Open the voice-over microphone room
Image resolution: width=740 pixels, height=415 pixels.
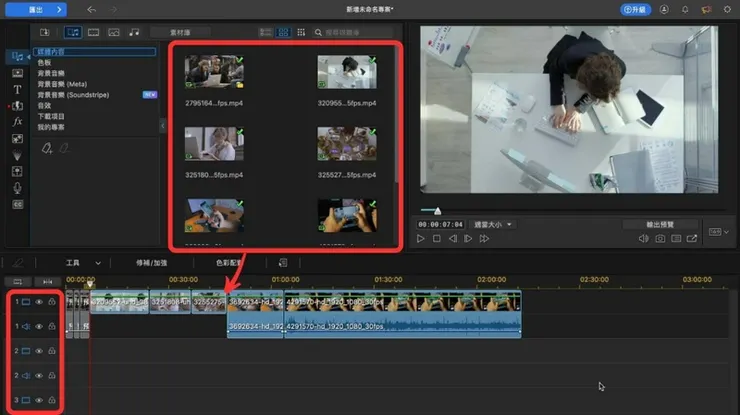click(x=17, y=188)
